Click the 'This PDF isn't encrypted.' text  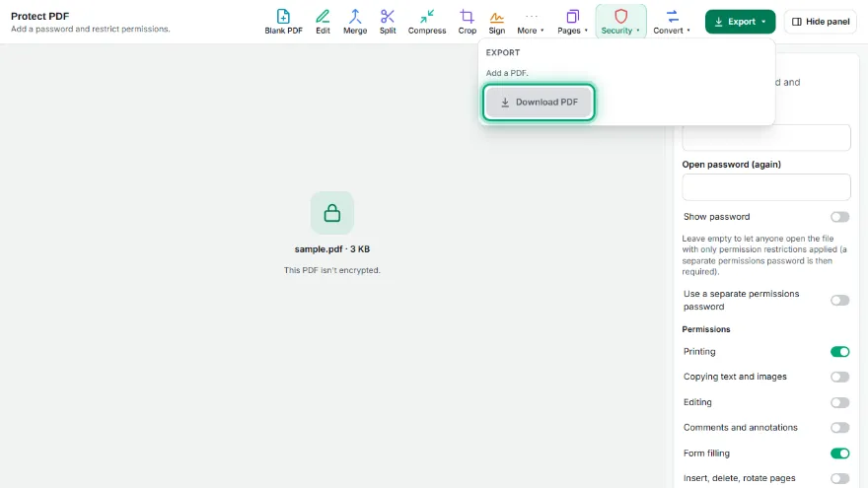coord(332,270)
